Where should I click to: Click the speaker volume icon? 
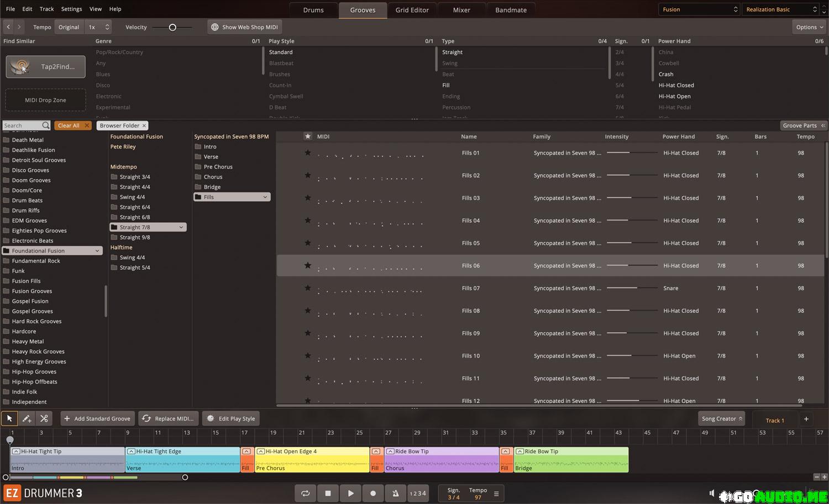pyautogui.click(x=712, y=493)
